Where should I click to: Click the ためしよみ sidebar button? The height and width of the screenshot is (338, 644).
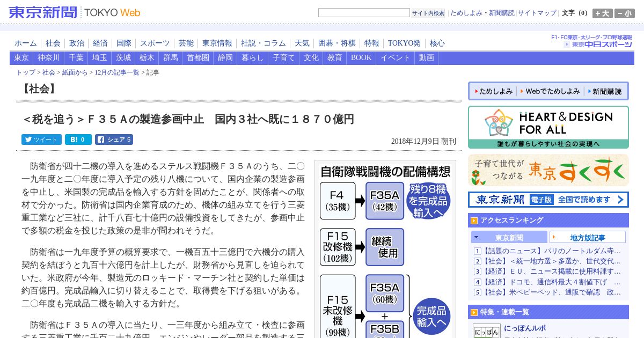[493, 91]
